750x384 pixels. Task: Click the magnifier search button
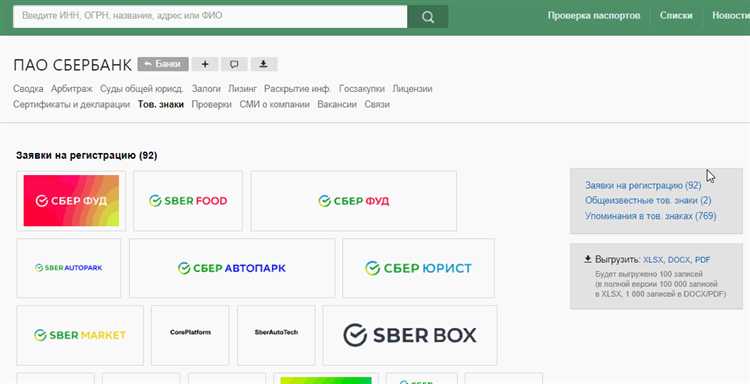coord(428,17)
